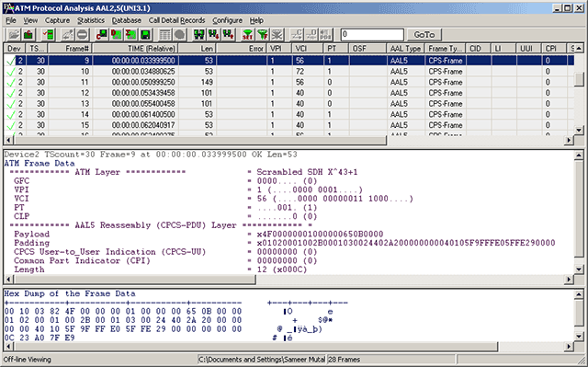This screenshot has width=588, height=367.
Task: Click the frame number input field
Action: click(x=372, y=35)
